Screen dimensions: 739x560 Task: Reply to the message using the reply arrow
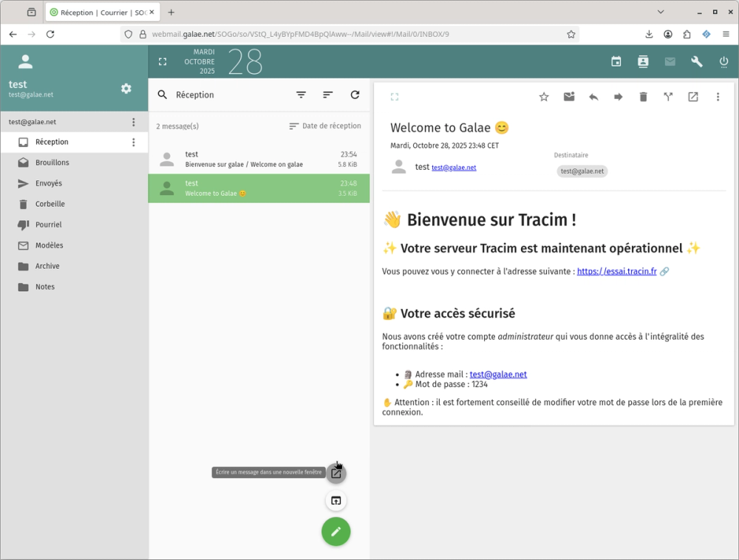coord(593,96)
